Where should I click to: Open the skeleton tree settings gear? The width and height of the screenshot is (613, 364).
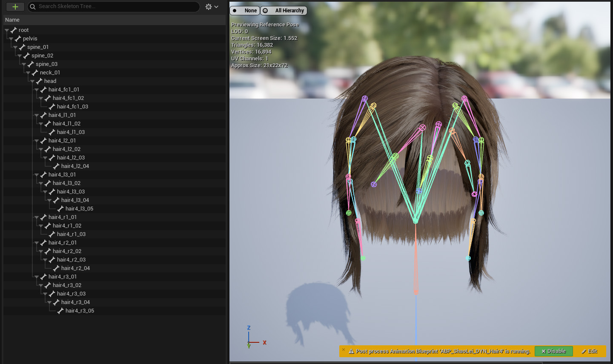(x=209, y=7)
